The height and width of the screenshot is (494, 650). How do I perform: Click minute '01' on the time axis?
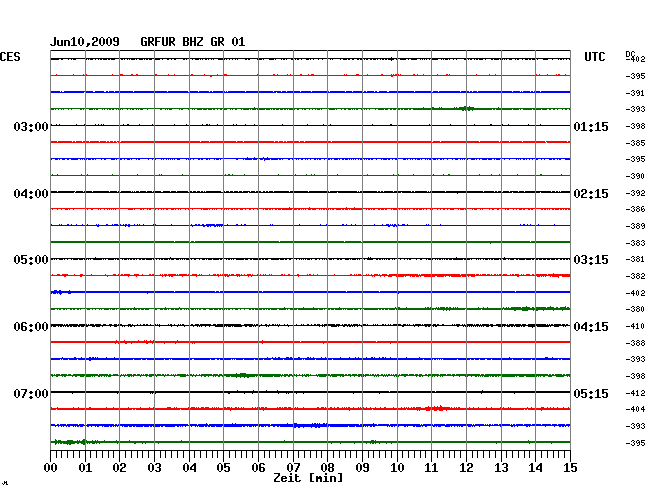click(85, 468)
